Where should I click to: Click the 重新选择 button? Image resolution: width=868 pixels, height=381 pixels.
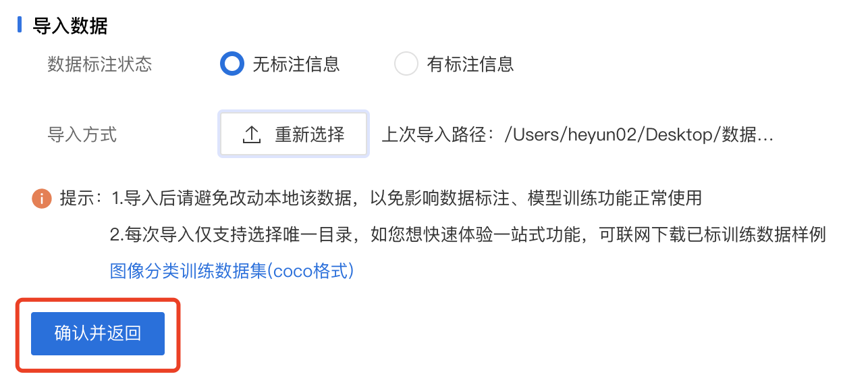(x=294, y=134)
